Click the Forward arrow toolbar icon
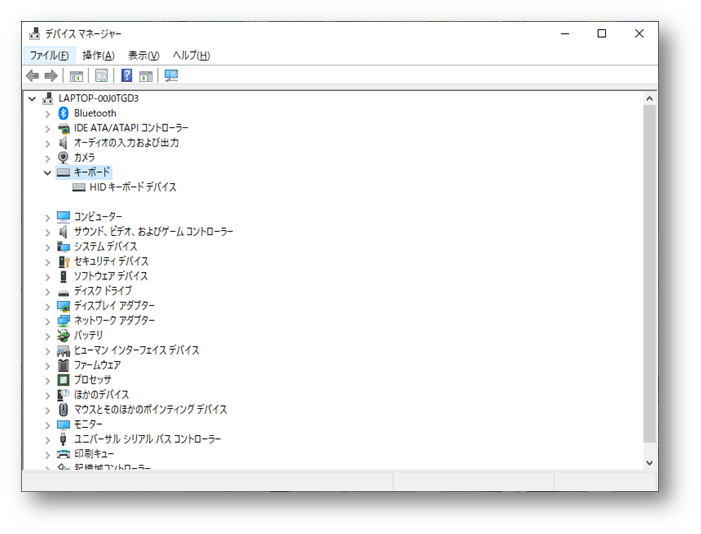Image resolution: width=701 pixels, height=534 pixels. coord(51,76)
